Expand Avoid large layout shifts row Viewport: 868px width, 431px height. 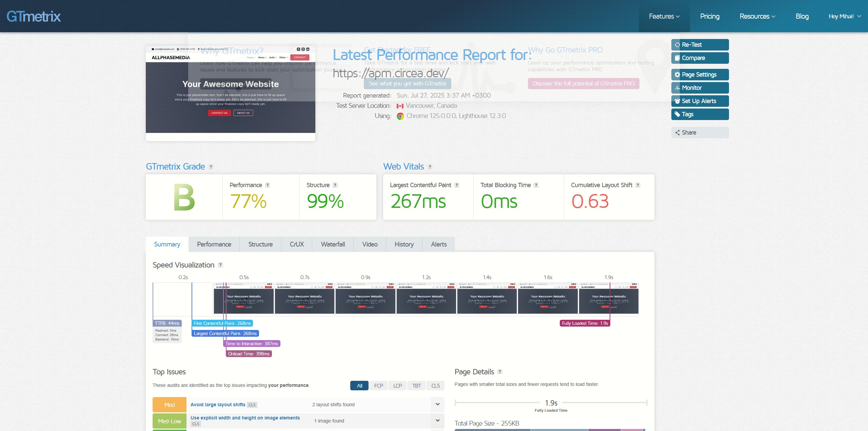pyautogui.click(x=437, y=404)
